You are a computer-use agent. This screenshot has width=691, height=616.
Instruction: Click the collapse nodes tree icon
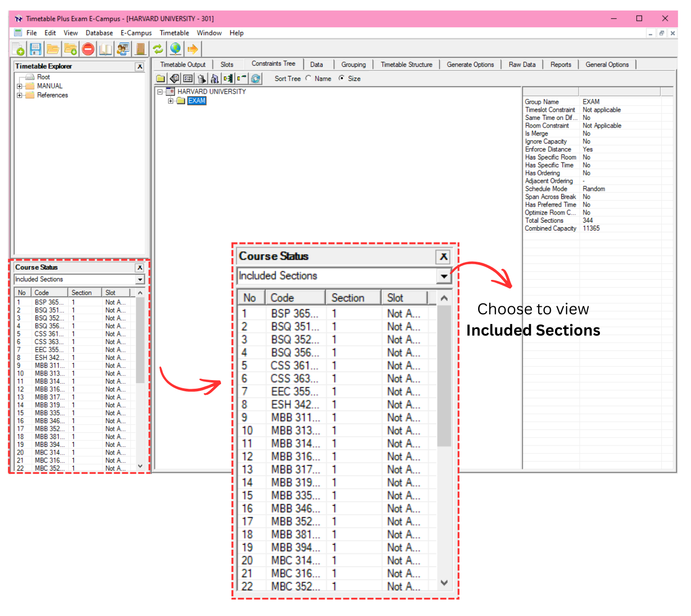tap(242, 78)
